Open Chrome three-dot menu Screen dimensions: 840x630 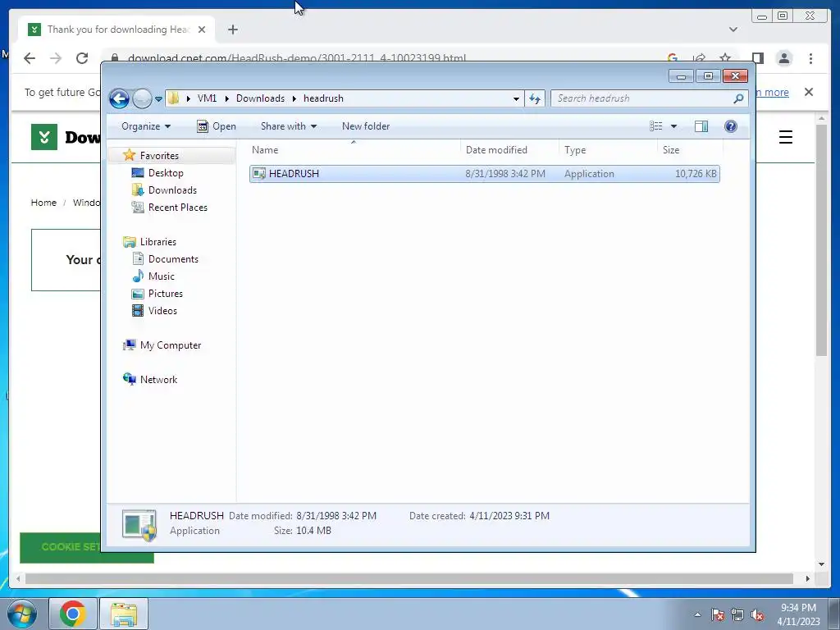[810, 58]
